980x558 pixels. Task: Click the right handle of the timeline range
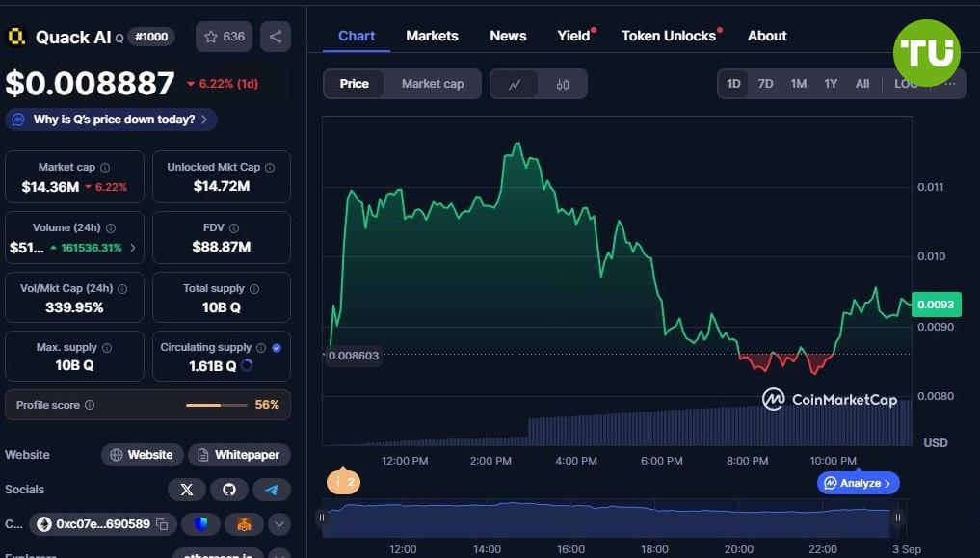coord(897,518)
